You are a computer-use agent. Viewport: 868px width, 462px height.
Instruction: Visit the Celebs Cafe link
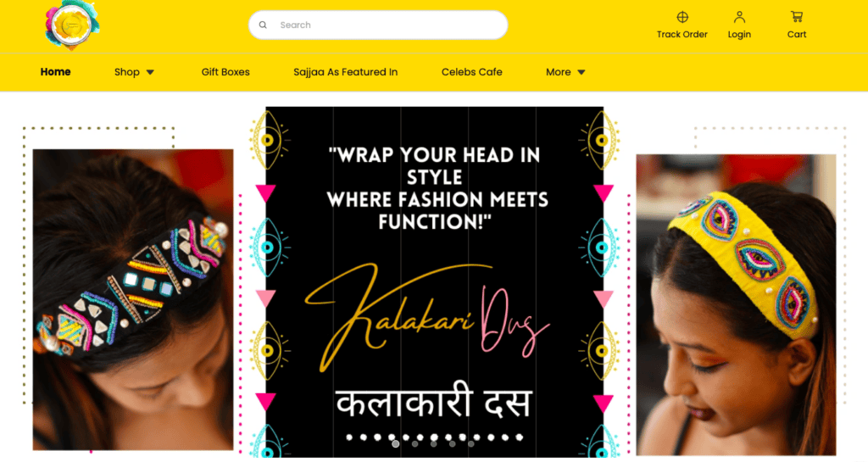pos(471,72)
